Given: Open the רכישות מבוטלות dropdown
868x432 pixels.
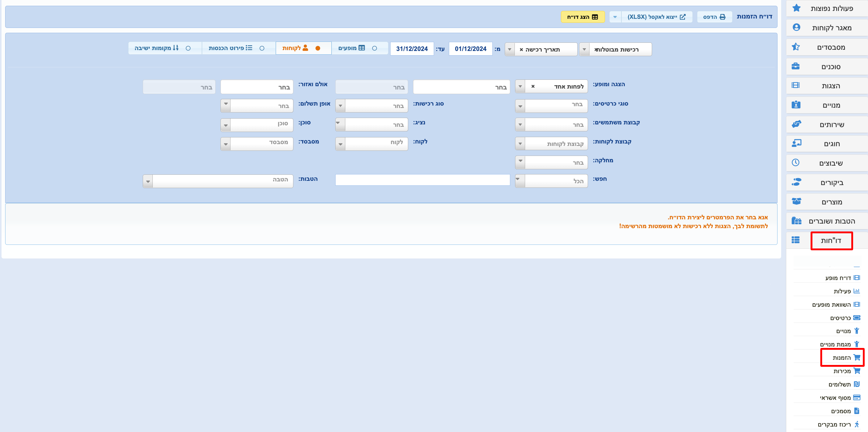Looking at the screenshot, I should point(584,49).
